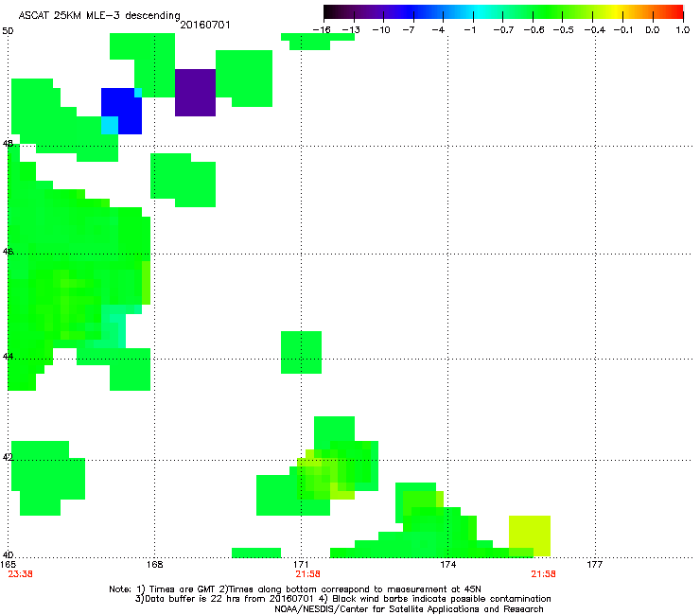Click the latitude label 46

8,252
